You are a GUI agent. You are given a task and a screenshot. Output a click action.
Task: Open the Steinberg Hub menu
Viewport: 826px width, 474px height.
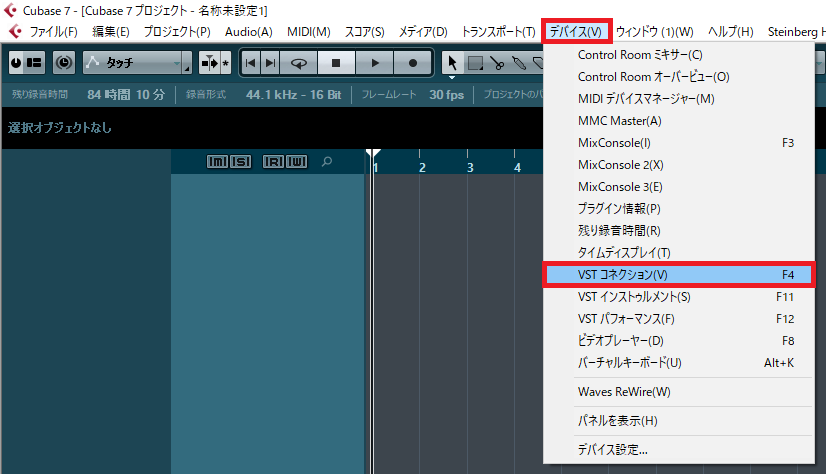coord(796,32)
